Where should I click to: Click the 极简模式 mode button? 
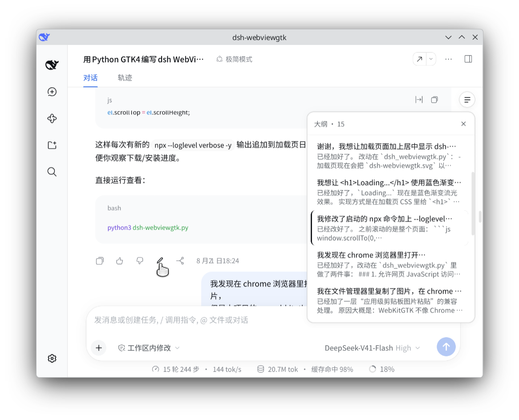pyautogui.click(x=234, y=59)
